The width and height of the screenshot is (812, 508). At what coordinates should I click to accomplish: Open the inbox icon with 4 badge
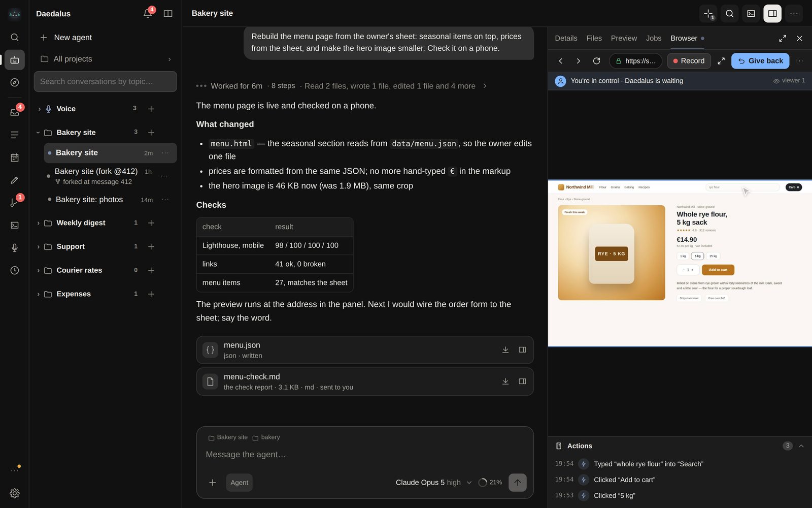(x=15, y=112)
